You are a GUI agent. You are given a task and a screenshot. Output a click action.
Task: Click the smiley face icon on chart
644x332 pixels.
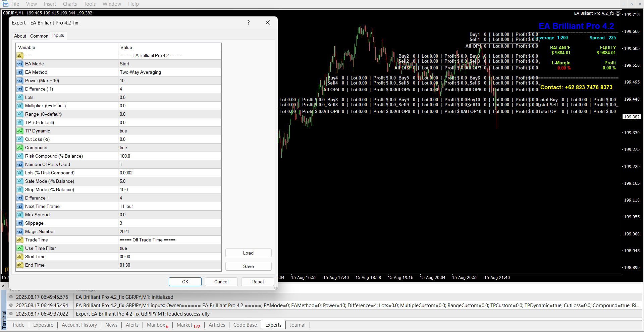[618, 13]
